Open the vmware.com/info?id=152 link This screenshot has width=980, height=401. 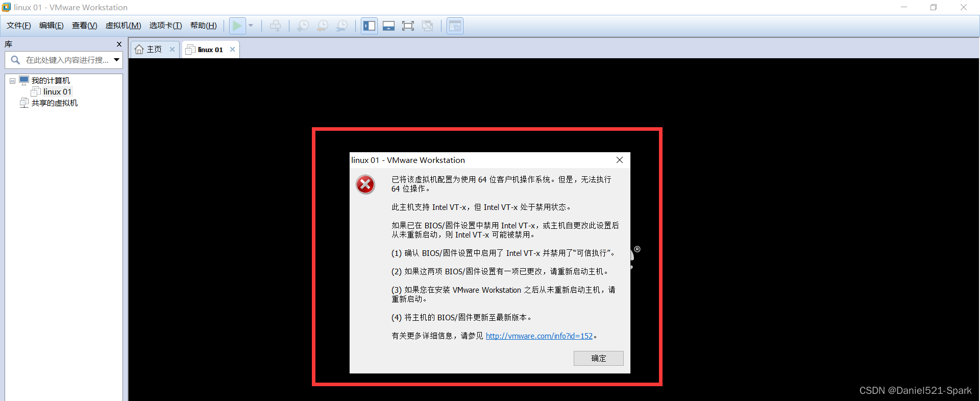coord(539,336)
